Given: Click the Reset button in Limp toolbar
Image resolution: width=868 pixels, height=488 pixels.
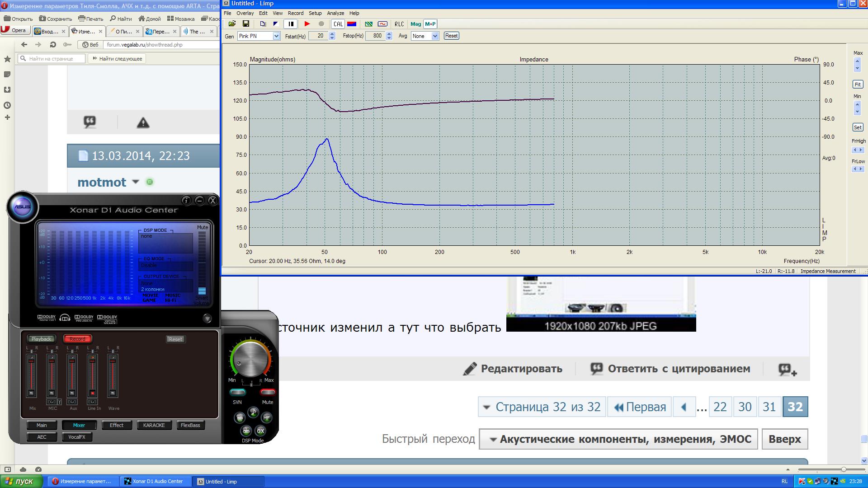Looking at the screenshot, I should 451,36.
